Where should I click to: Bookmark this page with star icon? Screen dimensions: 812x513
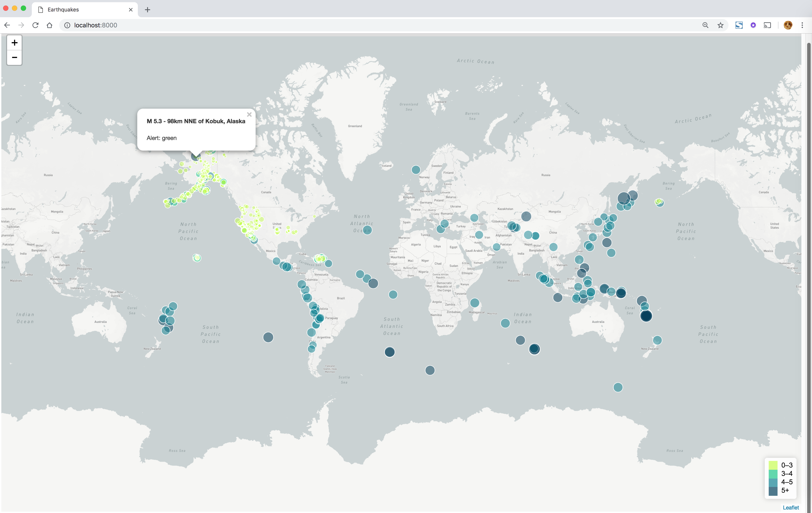pyautogui.click(x=720, y=25)
